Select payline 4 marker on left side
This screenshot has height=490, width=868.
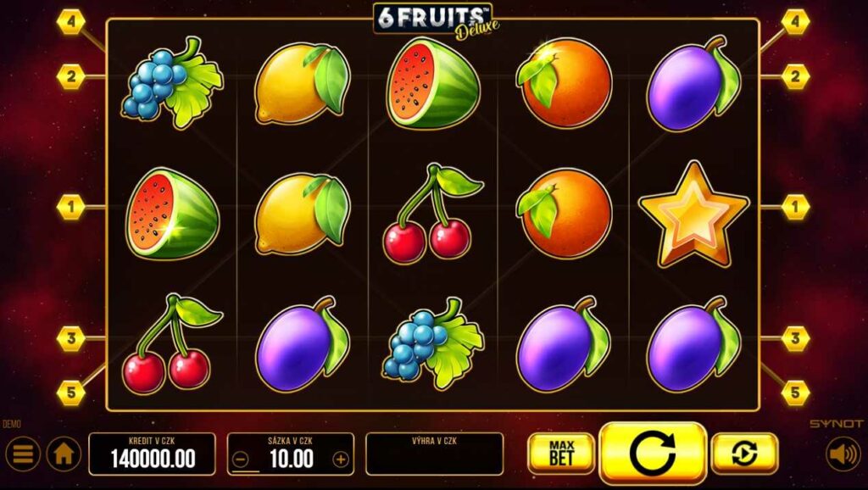71,22
